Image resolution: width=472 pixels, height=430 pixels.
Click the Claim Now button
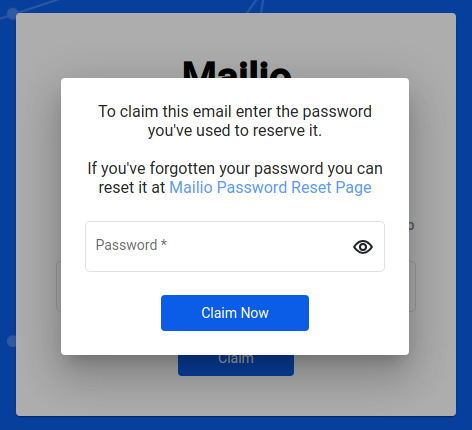(235, 313)
